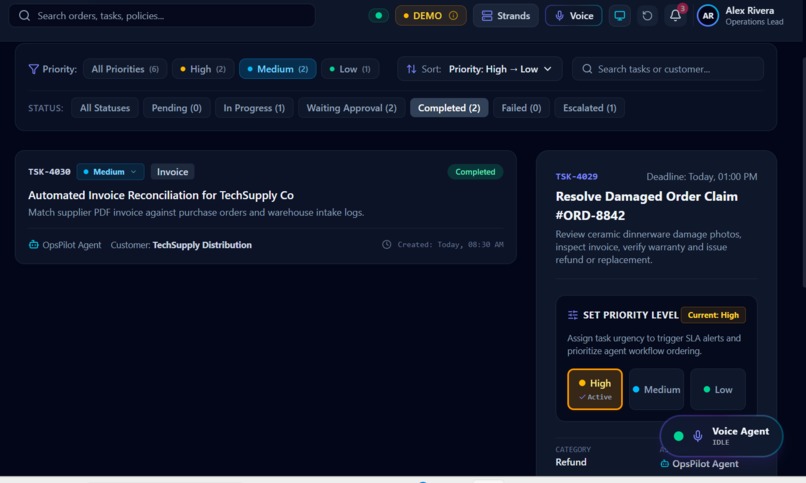Click the magnifier in Search tasks field
Screen dimensions: 806x483
click(587, 69)
